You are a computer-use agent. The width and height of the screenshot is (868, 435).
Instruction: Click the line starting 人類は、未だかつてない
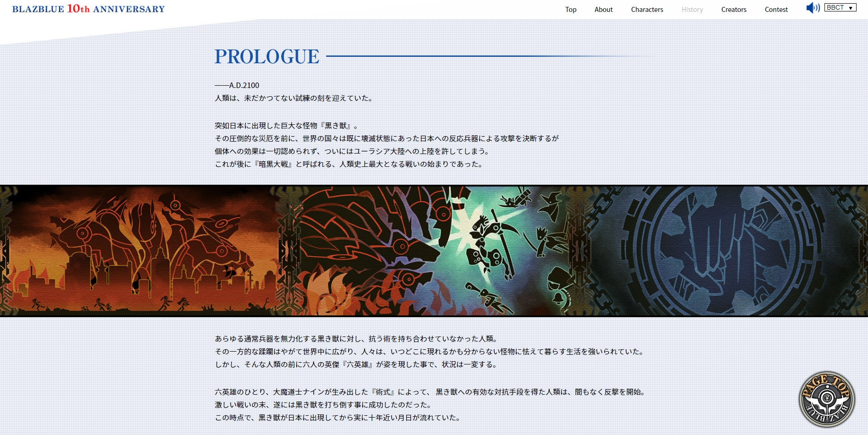pyautogui.click(x=295, y=98)
